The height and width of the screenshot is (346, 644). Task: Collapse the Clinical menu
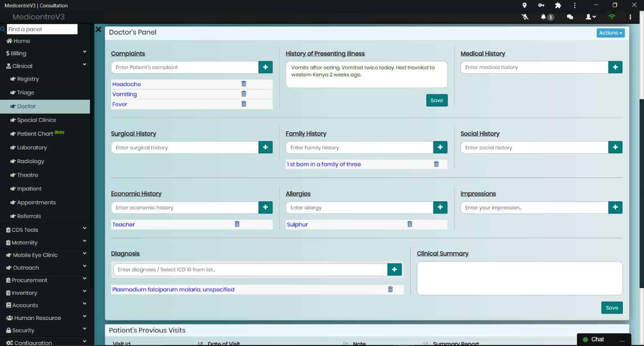(x=45, y=66)
